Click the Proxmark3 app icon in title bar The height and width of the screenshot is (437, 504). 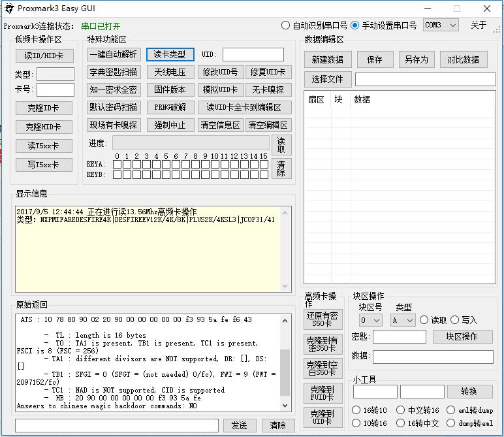(x=10, y=8)
